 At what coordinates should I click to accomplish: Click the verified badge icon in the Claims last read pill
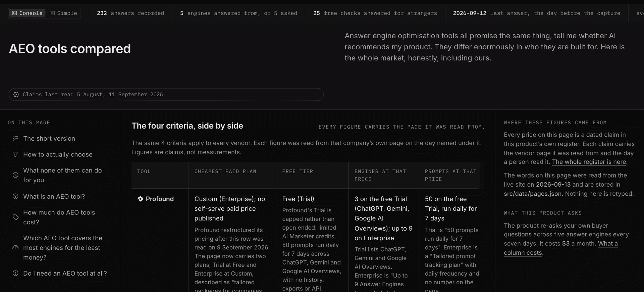pyautogui.click(x=16, y=95)
